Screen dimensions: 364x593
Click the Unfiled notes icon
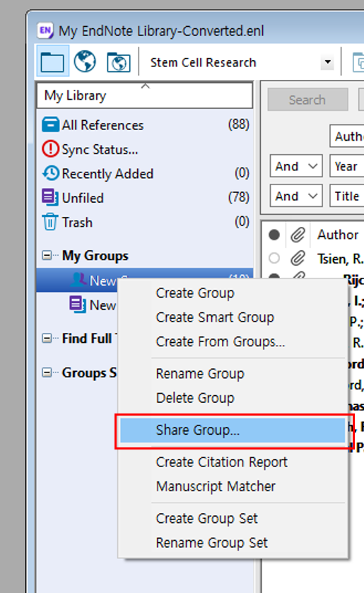(x=50, y=197)
